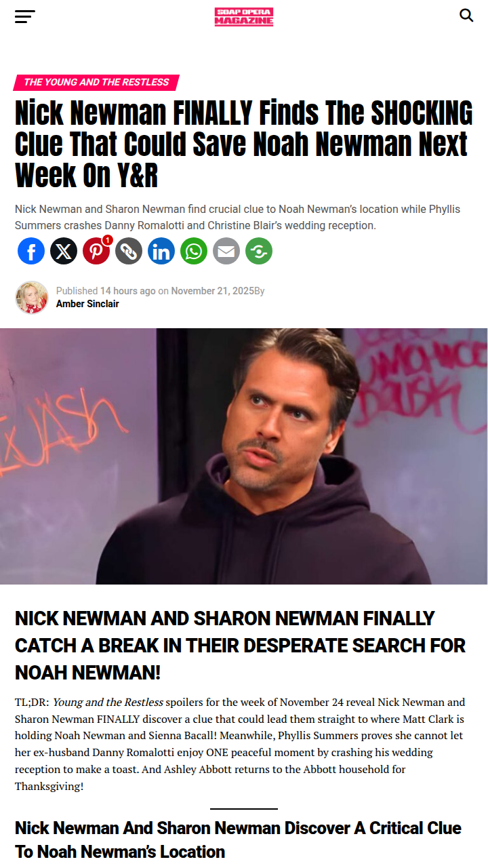488x868 pixels.
Task: Click the November 21, 2025 publish date
Action: click(x=212, y=291)
